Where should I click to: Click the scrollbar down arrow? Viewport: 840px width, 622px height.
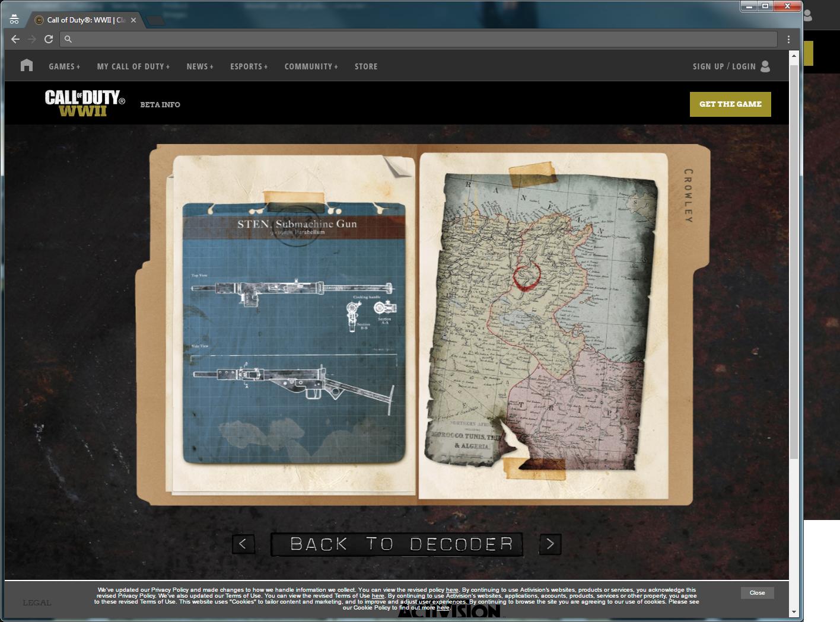pyautogui.click(x=794, y=612)
